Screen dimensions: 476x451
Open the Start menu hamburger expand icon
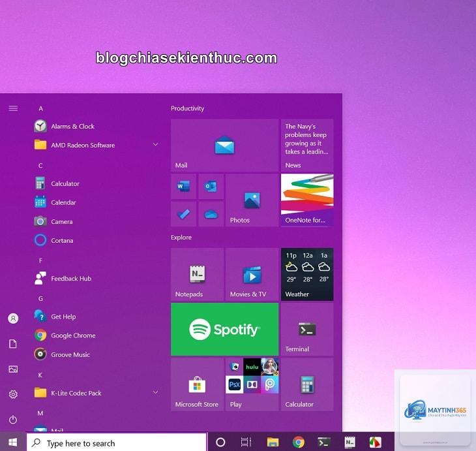(13, 108)
